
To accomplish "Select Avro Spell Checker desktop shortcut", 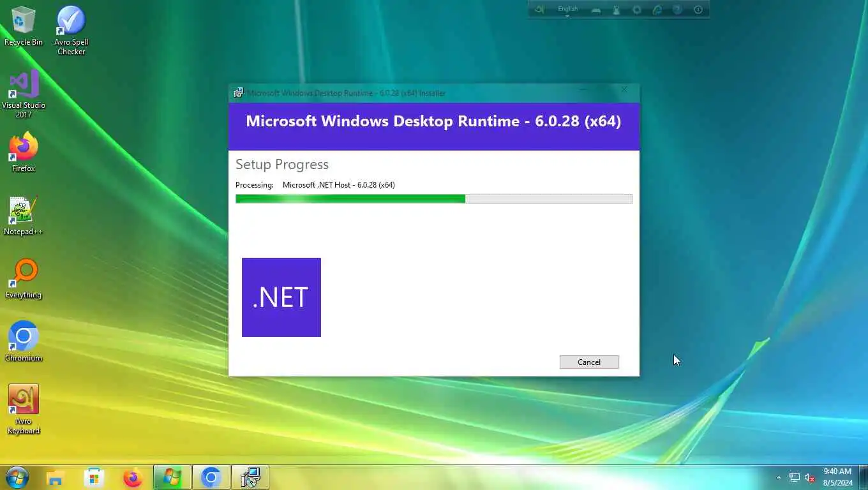I will click(x=71, y=30).
